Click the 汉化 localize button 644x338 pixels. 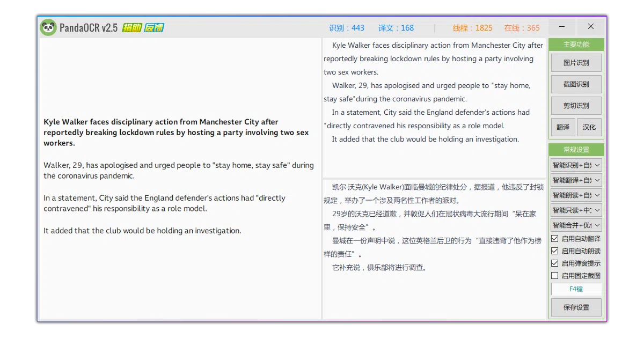589,127
